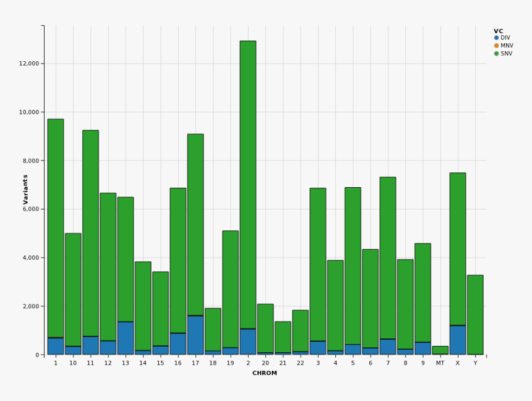532x401 pixels.
Task: Select the 6,000 y-axis tick label
Action: (x=30, y=209)
